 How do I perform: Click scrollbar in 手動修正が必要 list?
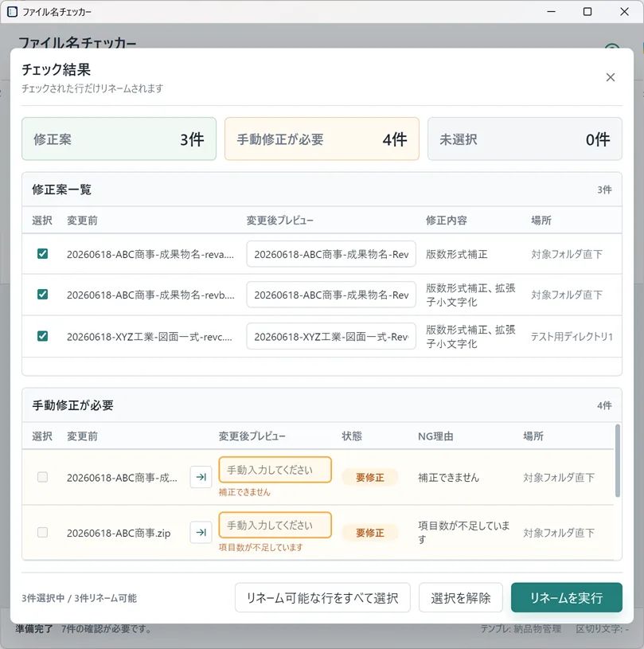(618, 460)
